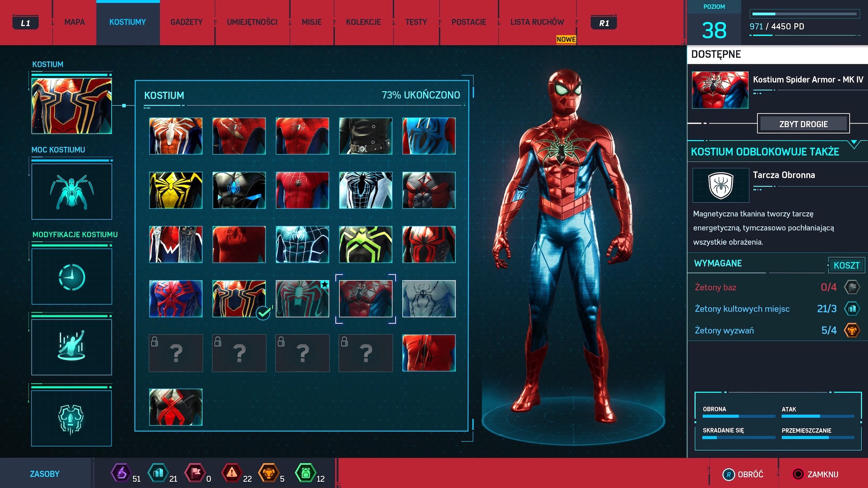Click the challenge token icon in requirements
Viewport: 868px width, 488px height.
click(x=852, y=330)
